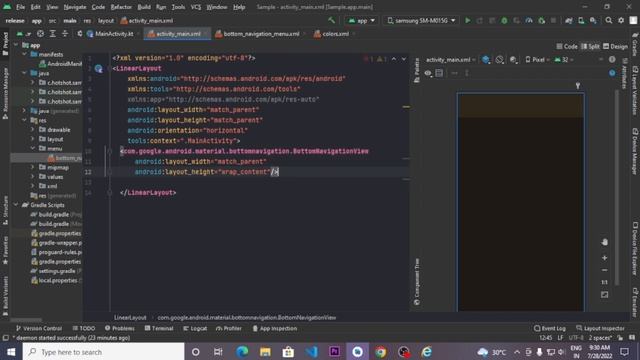
Task: Toggle design surface layers icon
Action: click(485, 60)
